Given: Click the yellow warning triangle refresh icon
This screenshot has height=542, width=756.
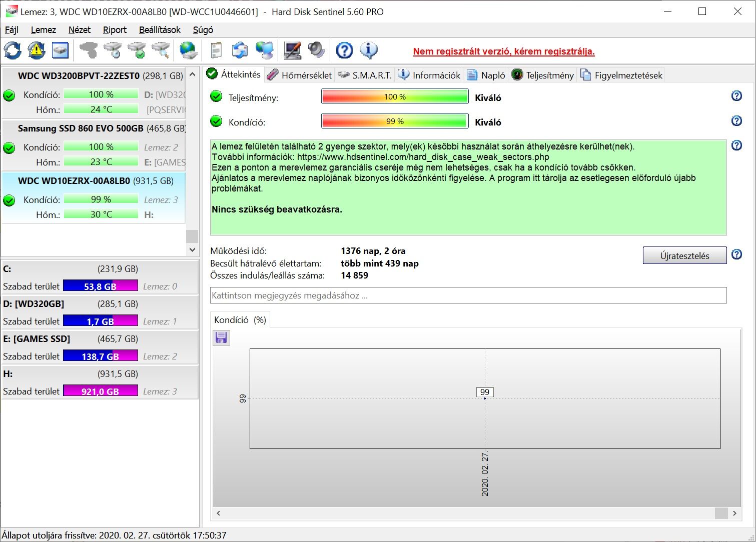Looking at the screenshot, I should (37, 50).
